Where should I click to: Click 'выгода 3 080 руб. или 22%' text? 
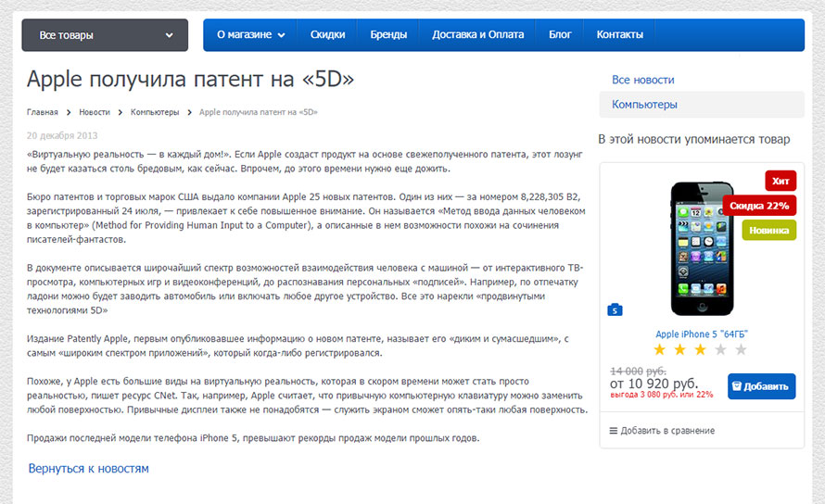point(662,395)
